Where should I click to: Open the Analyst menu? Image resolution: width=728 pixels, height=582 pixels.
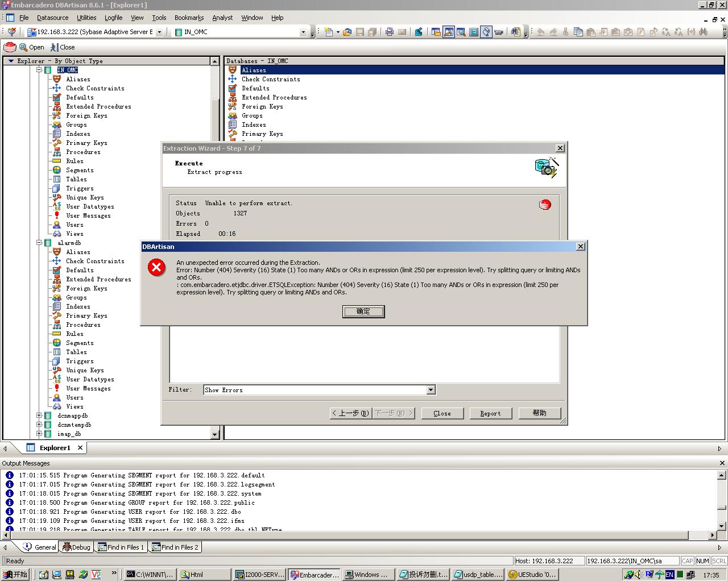pos(222,18)
